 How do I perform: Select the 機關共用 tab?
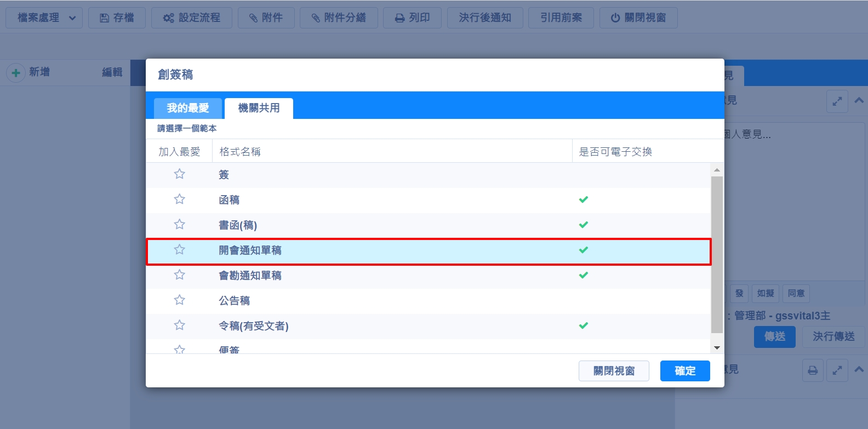pos(259,108)
